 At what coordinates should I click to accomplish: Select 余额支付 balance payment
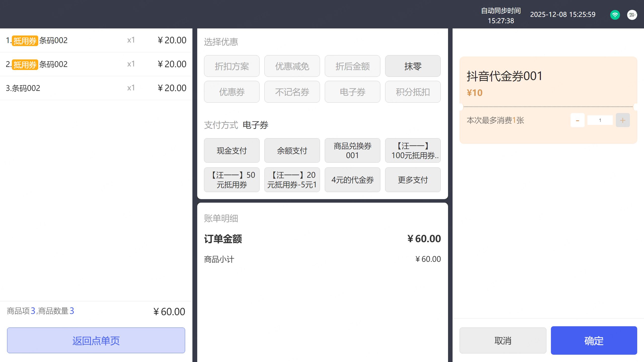coord(292,151)
